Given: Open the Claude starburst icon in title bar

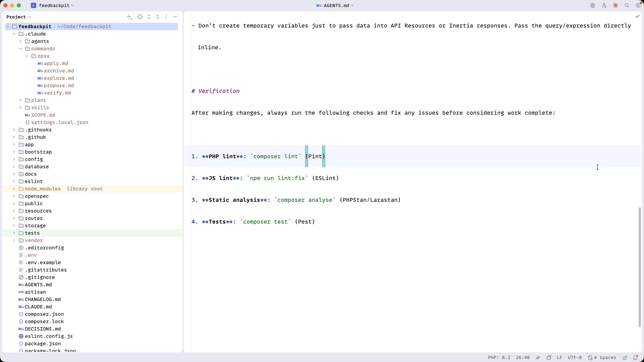Looking at the screenshot, I should click(x=615, y=6).
